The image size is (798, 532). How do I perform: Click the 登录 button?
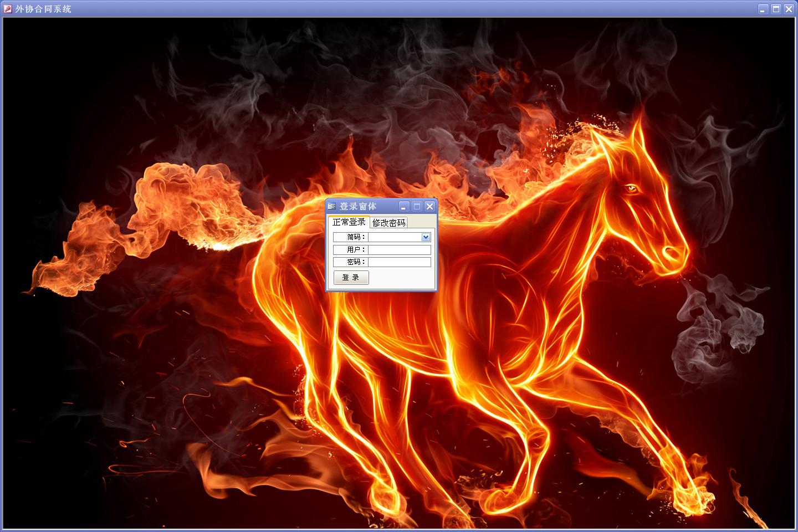pos(351,278)
